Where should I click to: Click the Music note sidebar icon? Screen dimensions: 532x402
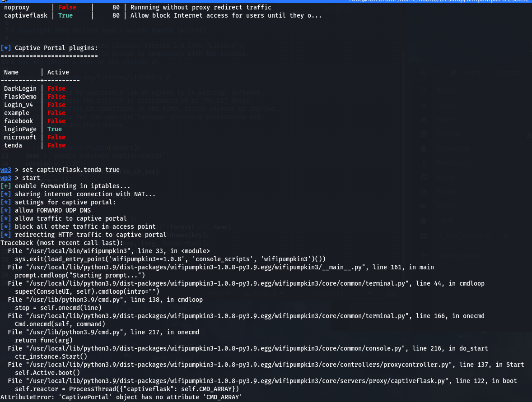[423, 177]
